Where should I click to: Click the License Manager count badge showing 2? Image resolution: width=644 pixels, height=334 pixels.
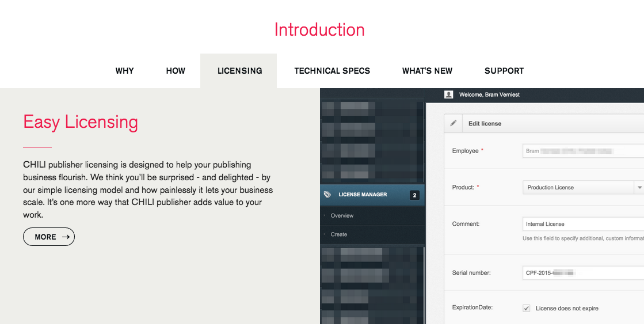coord(414,195)
